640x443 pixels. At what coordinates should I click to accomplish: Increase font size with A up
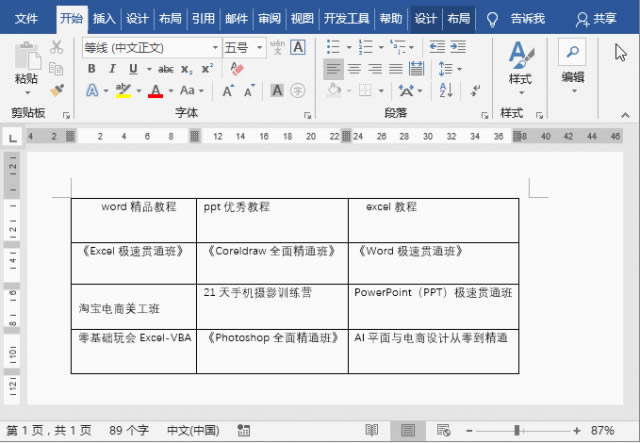(x=228, y=91)
